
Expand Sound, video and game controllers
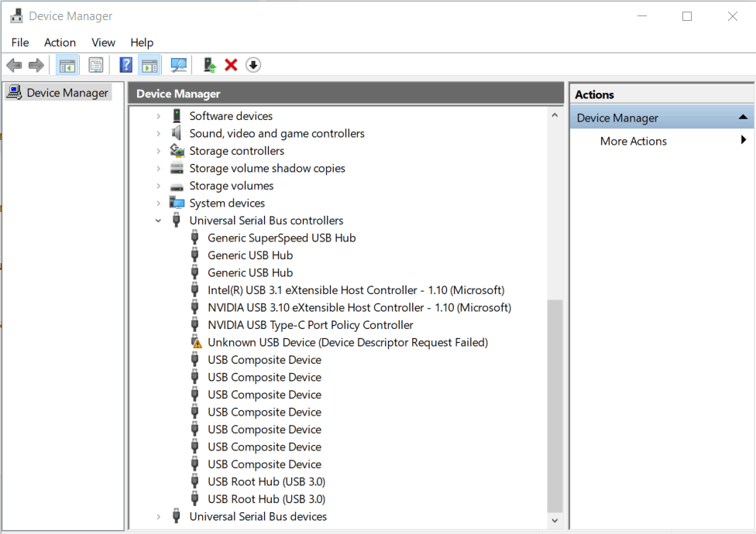(158, 133)
